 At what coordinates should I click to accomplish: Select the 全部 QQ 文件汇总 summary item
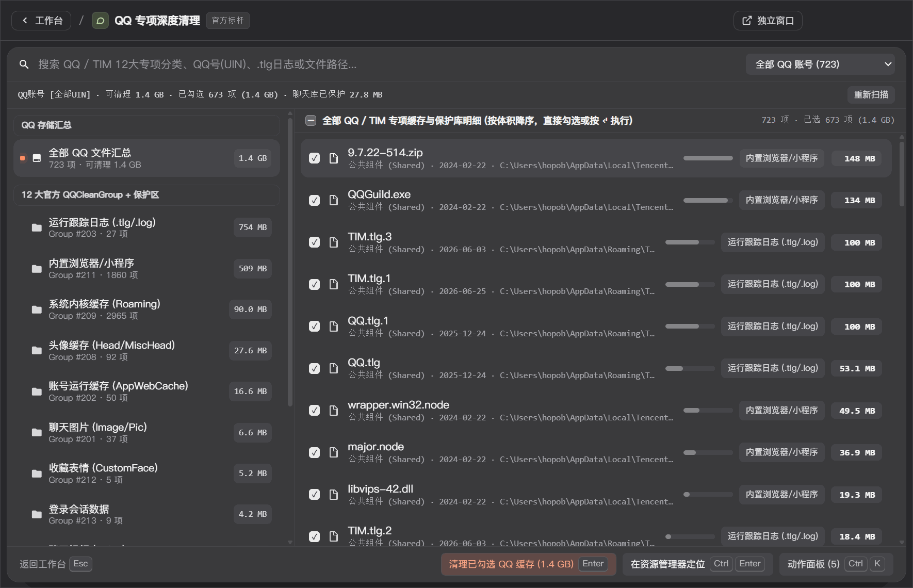[x=146, y=158]
